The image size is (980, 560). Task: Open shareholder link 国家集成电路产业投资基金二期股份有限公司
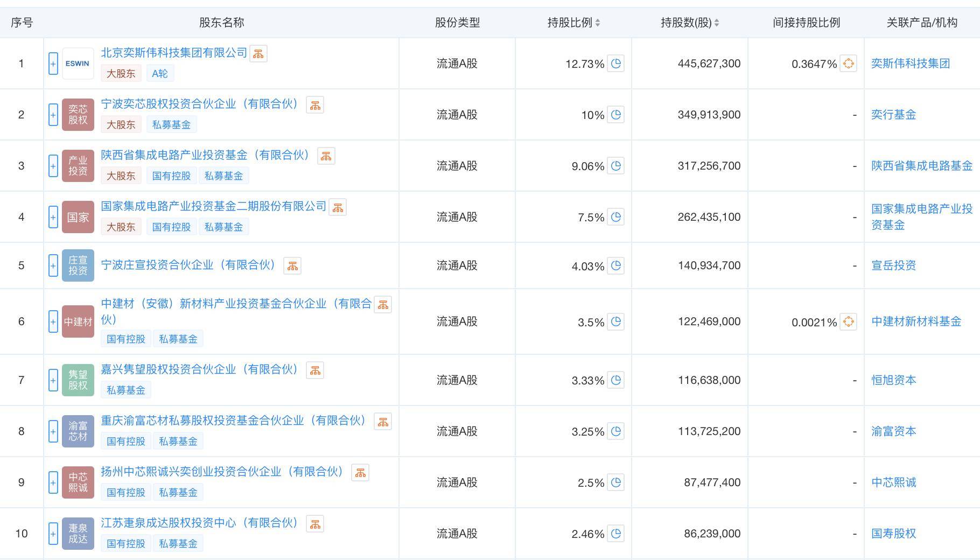pyautogui.click(x=214, y=206)
